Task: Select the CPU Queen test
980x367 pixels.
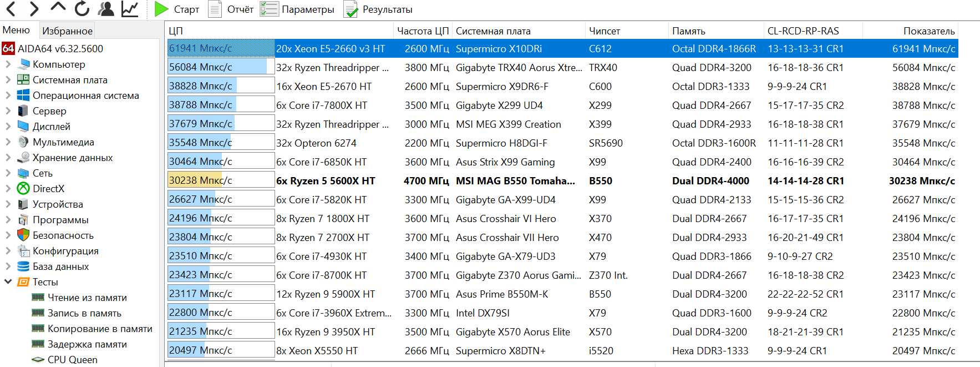Action: (72, 360)
